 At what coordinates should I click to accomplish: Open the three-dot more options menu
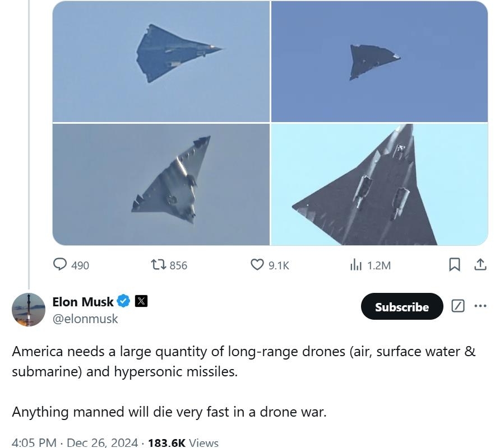[480, 306]
